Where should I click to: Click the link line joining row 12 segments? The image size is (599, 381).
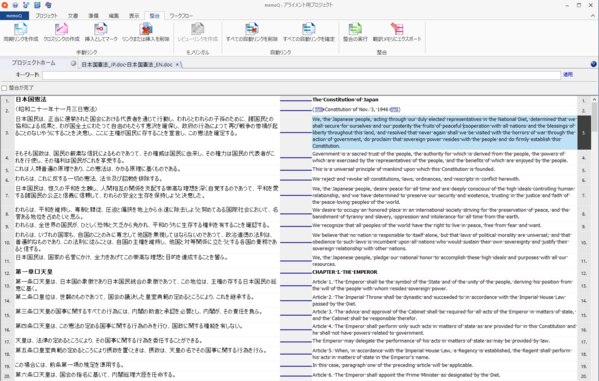(x=296, y=273)
